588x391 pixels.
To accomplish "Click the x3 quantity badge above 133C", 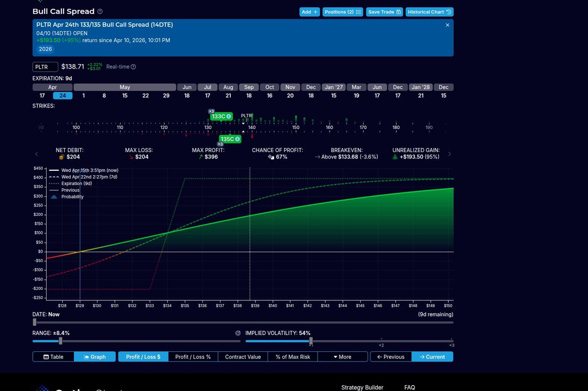I will tap(211, 111).
